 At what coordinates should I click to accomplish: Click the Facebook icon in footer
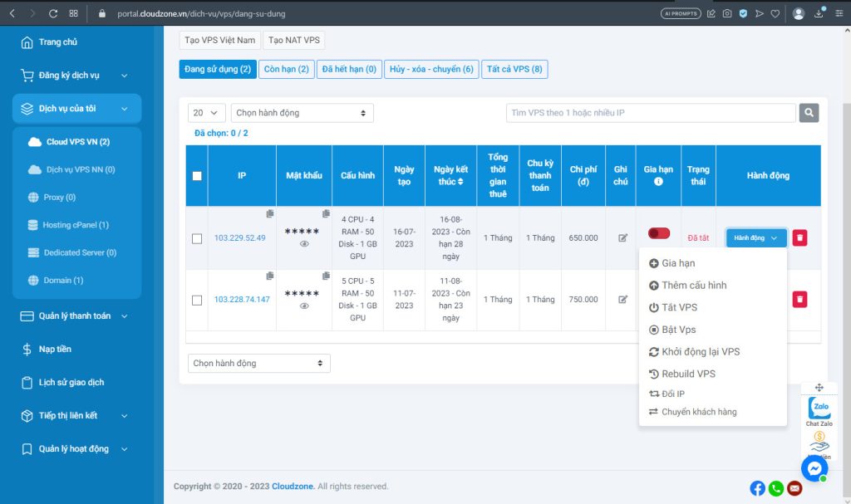coord(757,488)
